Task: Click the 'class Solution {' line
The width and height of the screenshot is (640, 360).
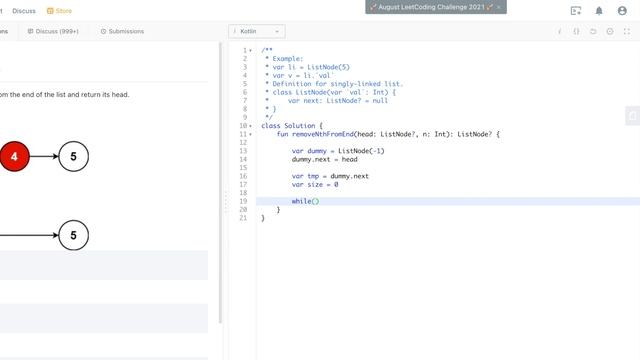Action: pos(292,126)
